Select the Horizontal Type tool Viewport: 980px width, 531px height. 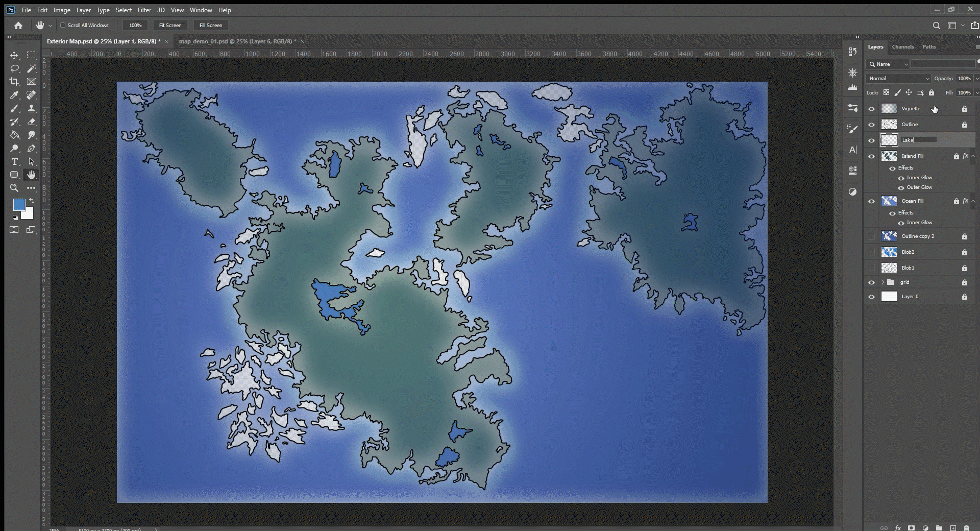click(x=14, y=161)
